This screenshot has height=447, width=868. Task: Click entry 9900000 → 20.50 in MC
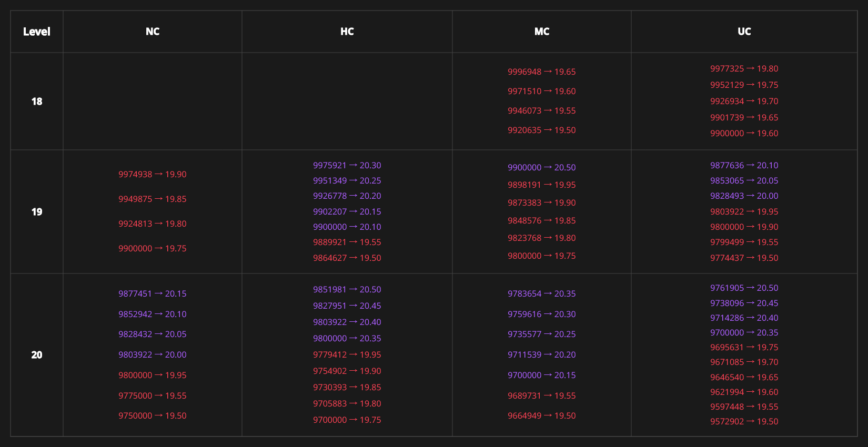pos(541,167)
